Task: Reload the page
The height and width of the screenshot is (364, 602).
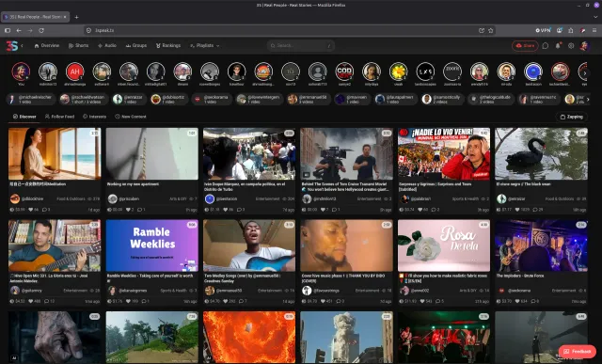Action: (41, 30)
